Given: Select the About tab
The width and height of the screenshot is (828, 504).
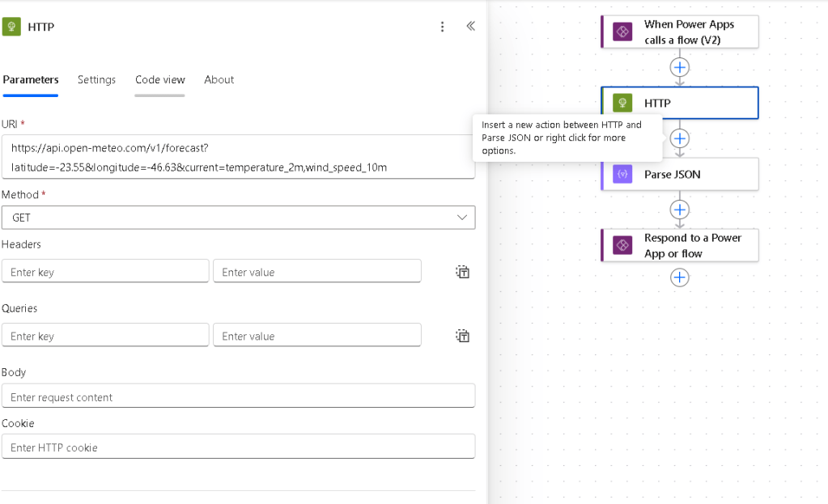Looking at the screenshot, I should pos(219,79).
